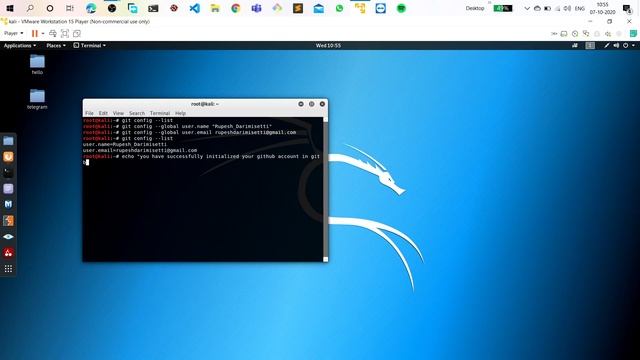Open Spotify from Windows taskbar
Screen dimensions: 640x360
(401, 8)
